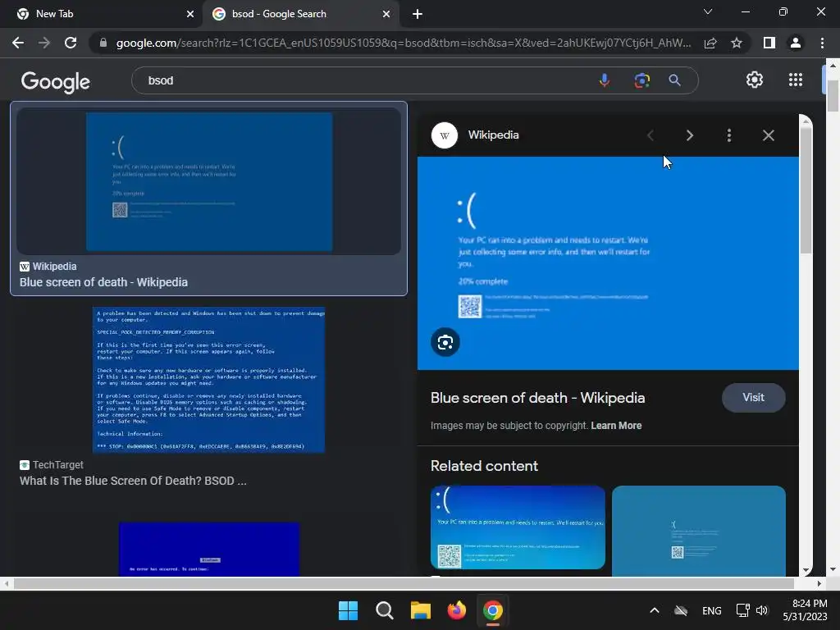This screenshot has height=630, width=840.
Task: View site information lock icon
Action: pos(103,43)
